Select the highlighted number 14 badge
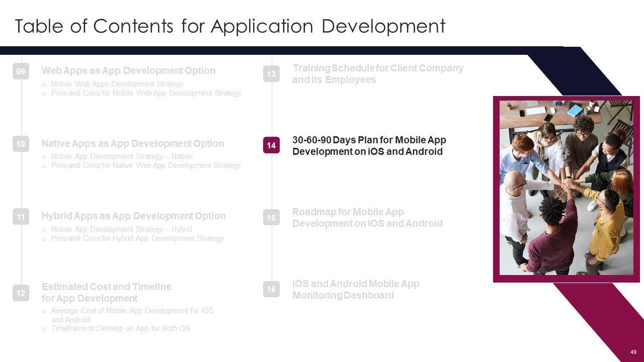The image size is (644, 362). point(271,146)
